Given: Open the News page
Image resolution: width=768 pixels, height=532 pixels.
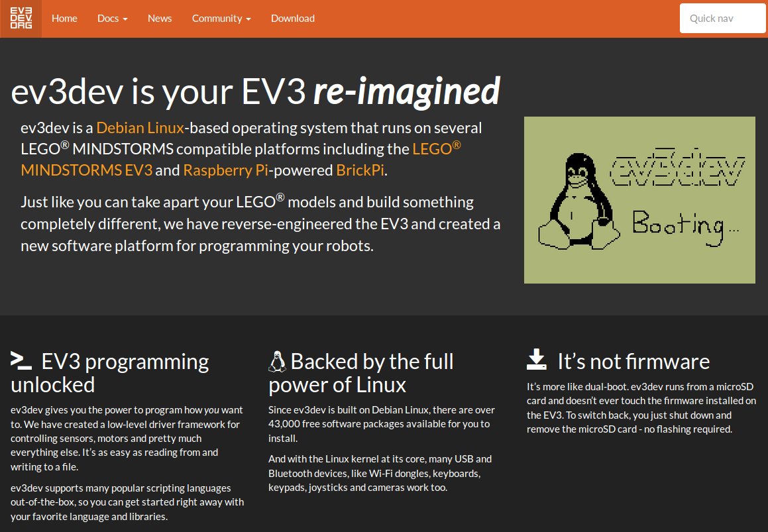Looking at the screenshot, I should 160,19.
